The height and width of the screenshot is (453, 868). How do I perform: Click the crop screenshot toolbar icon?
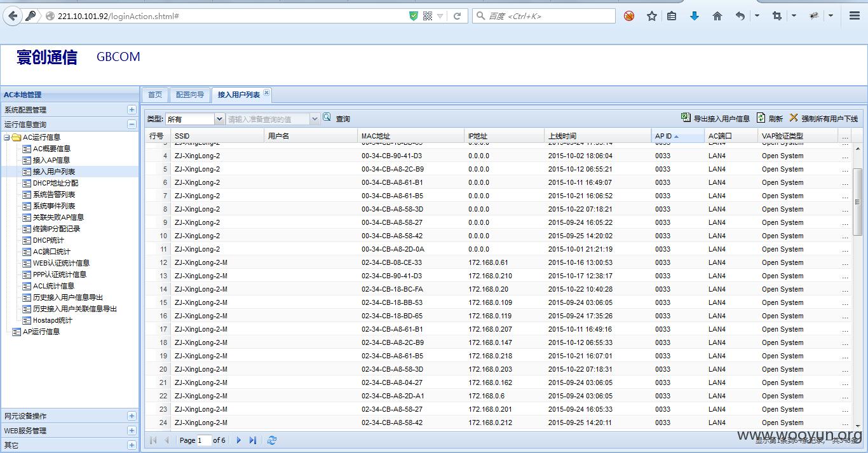pos(776,16)
